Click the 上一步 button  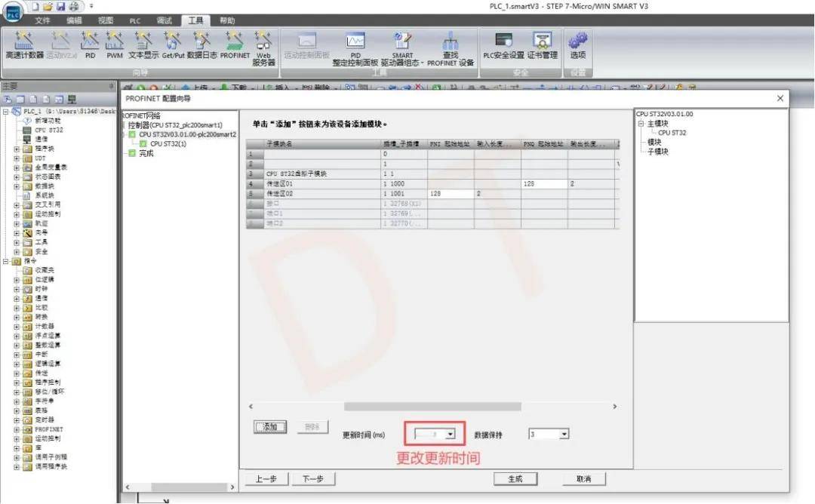point(266,478)
